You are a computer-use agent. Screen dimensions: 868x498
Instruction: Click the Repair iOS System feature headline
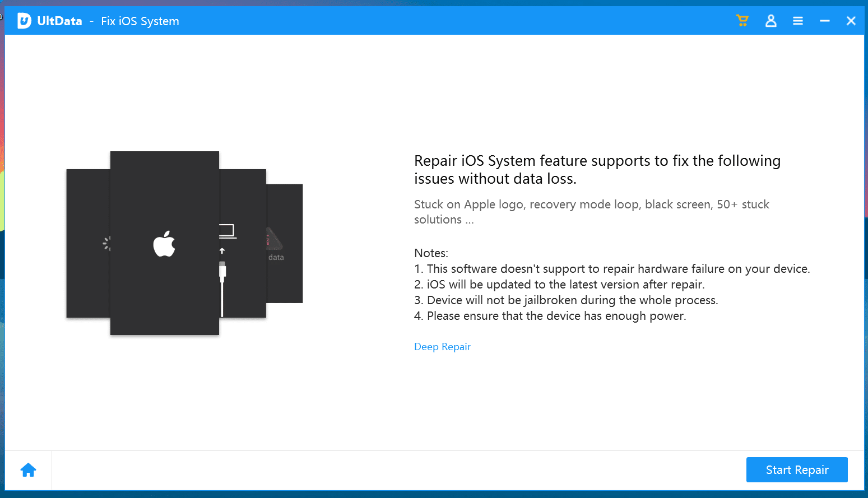[597, 170]
